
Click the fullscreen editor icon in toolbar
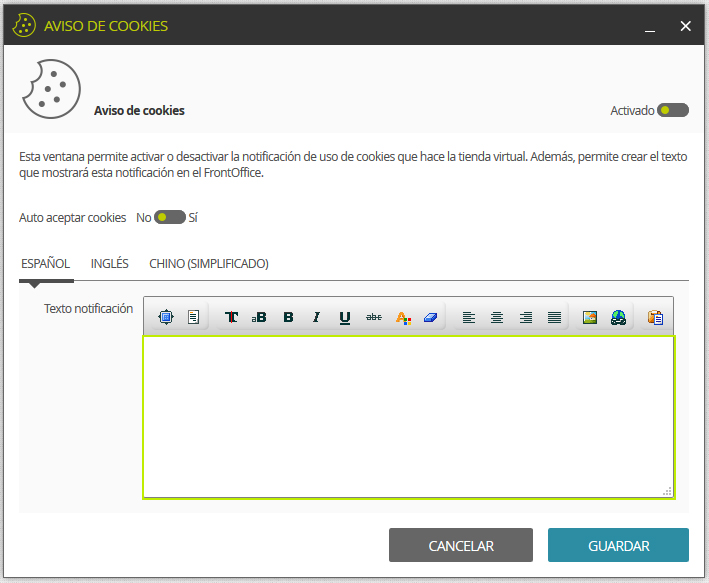point(166,317)
